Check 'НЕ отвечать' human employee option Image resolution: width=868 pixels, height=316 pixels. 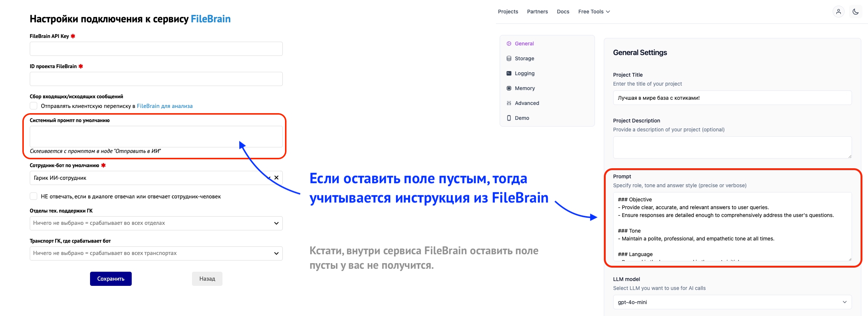[x=34, y=197]
